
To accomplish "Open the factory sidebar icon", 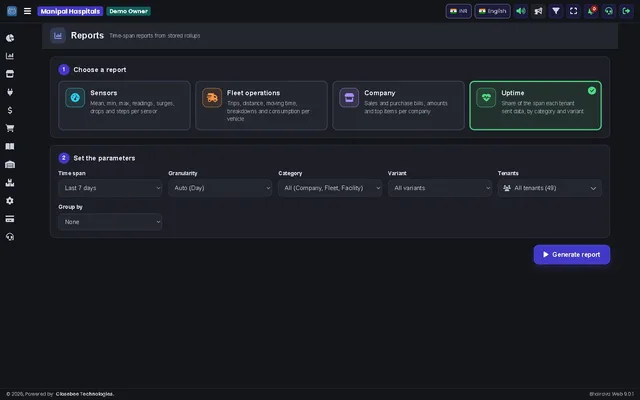I will pos(10,182).
